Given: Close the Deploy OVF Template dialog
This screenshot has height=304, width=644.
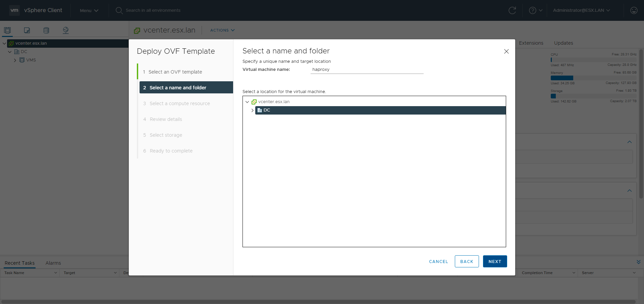Looking at the screenshot, I should tap(506, 51).
